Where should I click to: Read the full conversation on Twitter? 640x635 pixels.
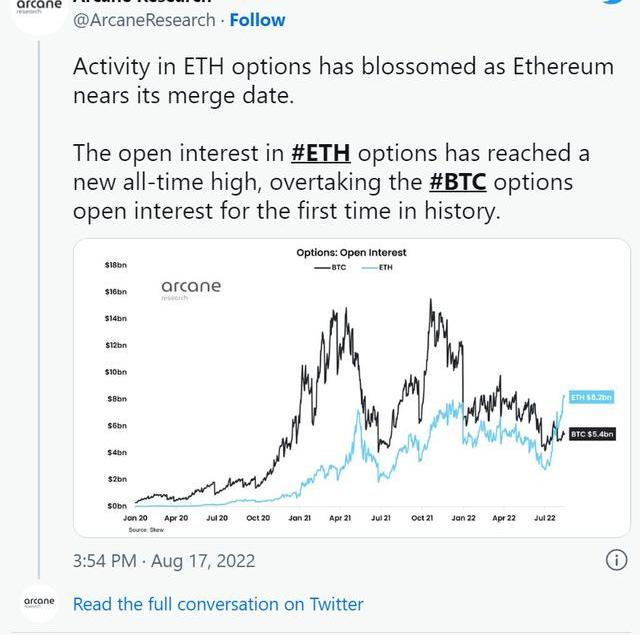point(218,604)
